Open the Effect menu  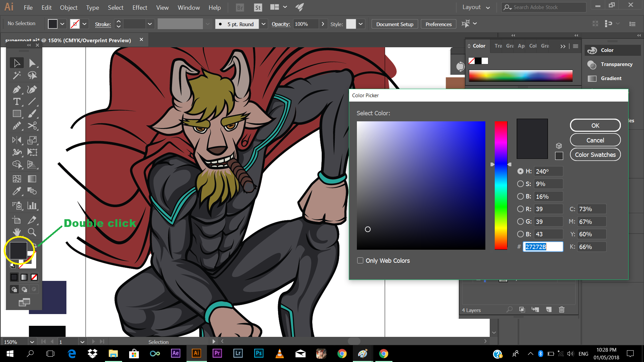pos(140,7)
